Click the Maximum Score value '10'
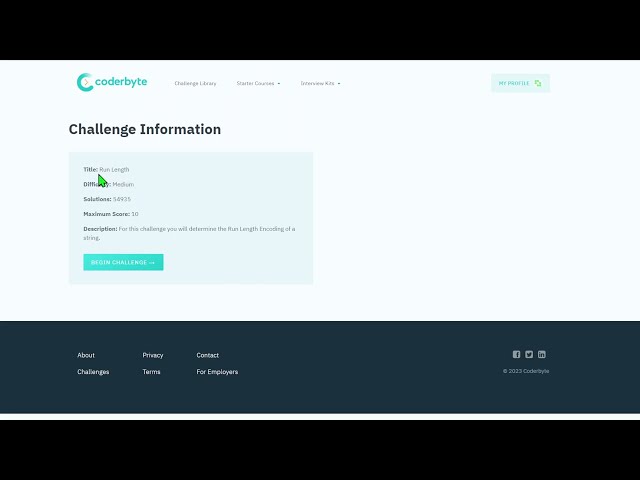The image size is (640, 480). click(135, 214)
